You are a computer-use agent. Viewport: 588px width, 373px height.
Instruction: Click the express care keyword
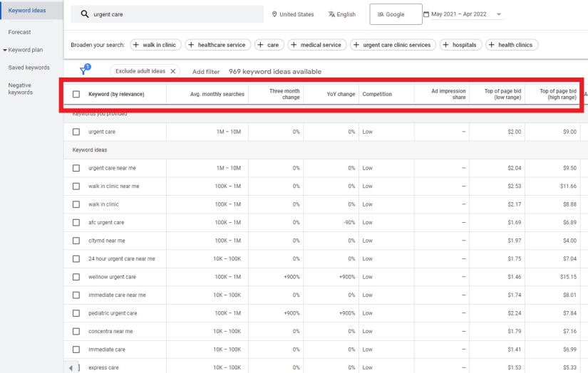(x=103, y=368)
